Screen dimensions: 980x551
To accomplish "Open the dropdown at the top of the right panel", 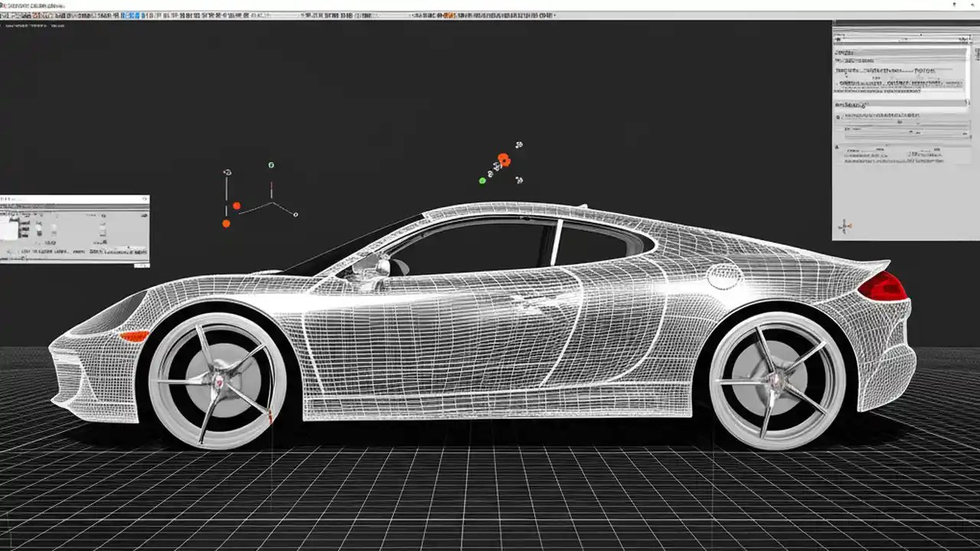I will click(x=900, y=38).
